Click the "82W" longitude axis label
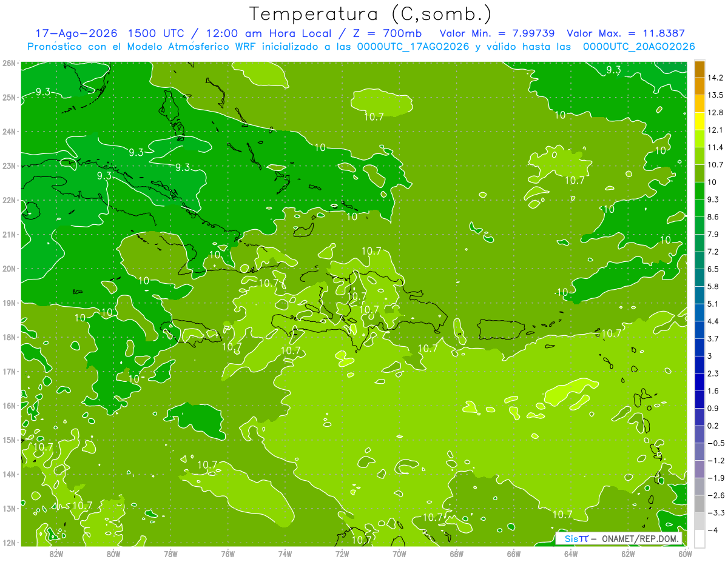 tap(56, 554)
